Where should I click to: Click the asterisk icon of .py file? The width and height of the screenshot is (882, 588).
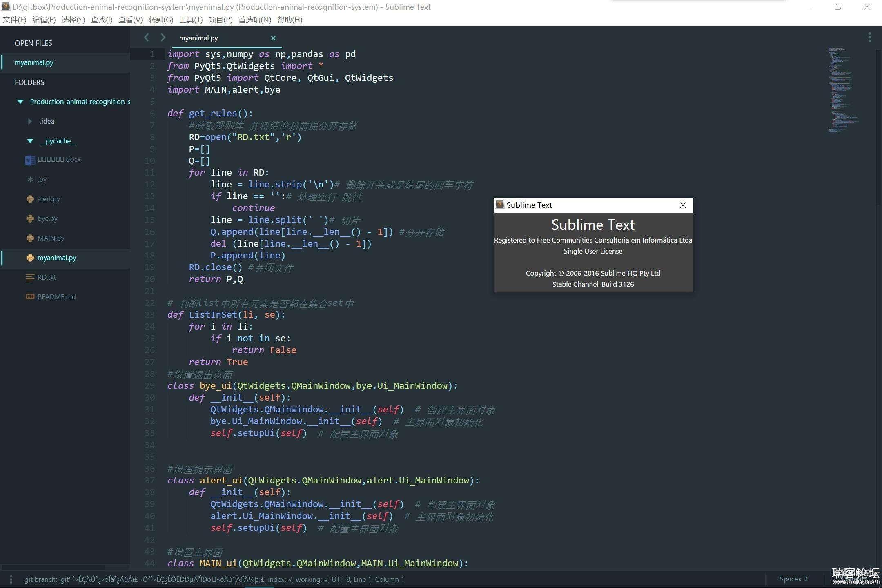point(30,179)
